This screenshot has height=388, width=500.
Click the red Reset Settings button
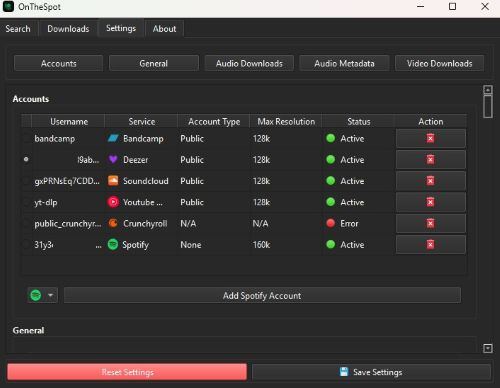127,372
